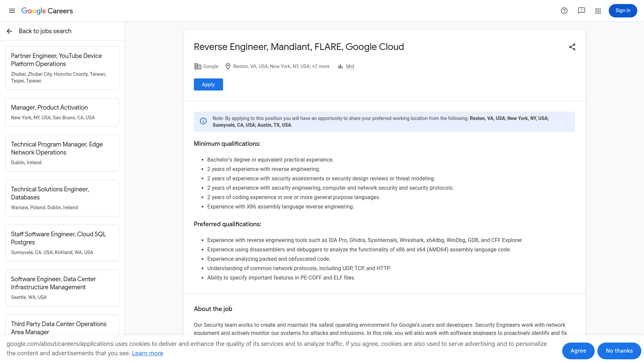
Task: Apply for the Reverse Engineer position
Action: click(208, 84)
